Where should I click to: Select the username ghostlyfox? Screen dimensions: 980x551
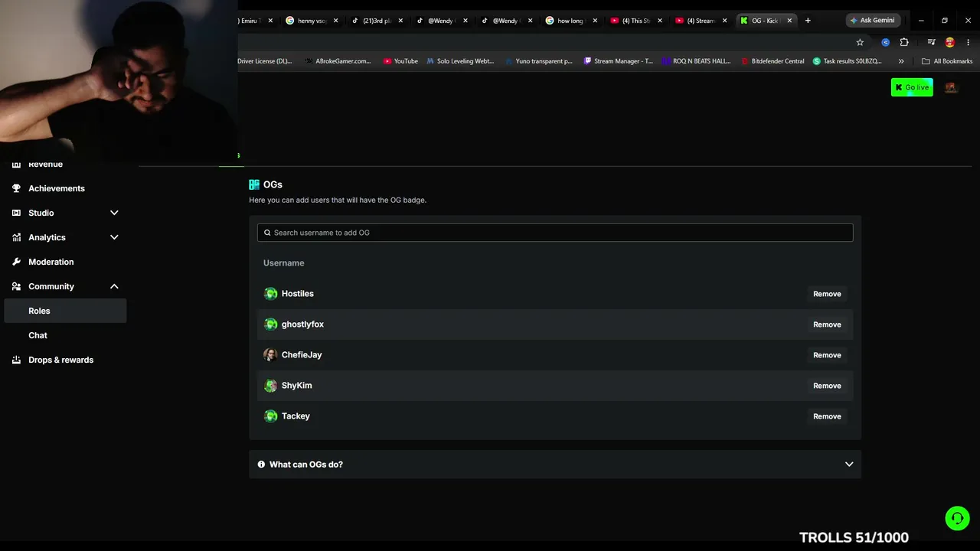[302, 324]
